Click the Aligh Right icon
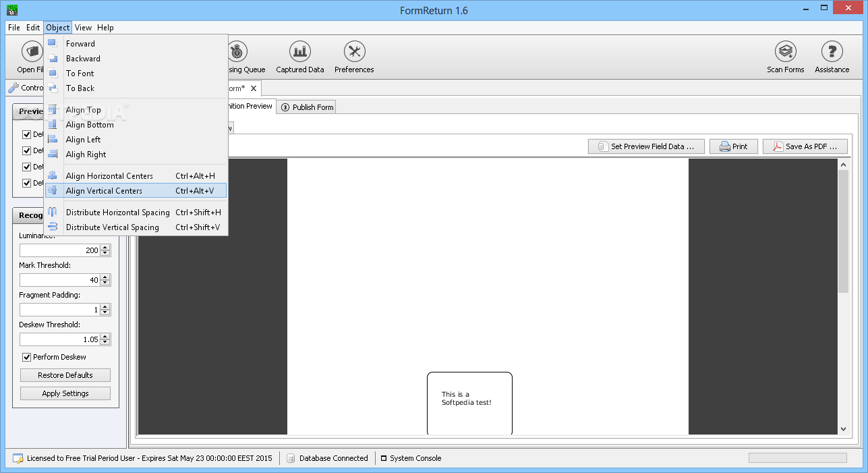 (x=53, y=155)
